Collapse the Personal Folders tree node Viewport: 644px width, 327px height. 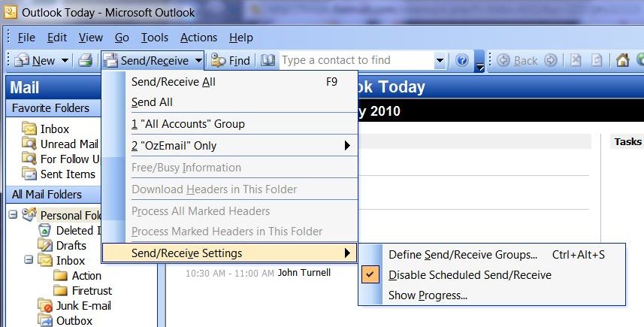click(13, 214)
